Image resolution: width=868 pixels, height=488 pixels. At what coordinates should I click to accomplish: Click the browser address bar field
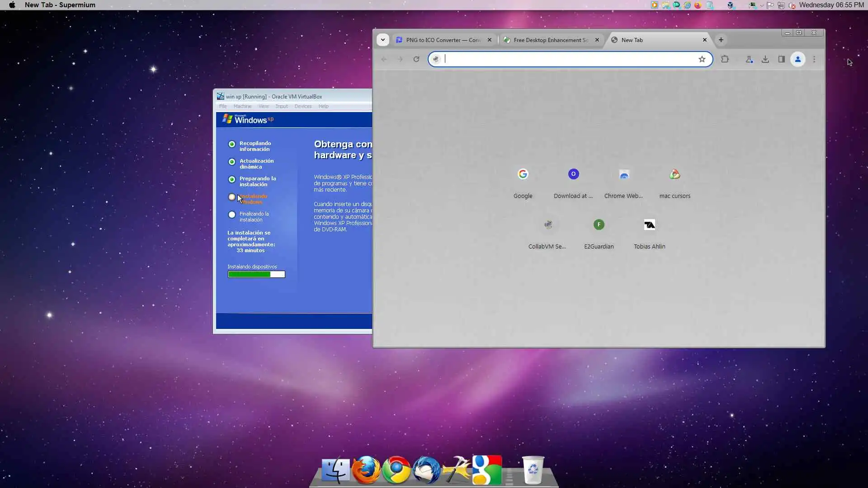pyautogui.click(x=565, y=59)
